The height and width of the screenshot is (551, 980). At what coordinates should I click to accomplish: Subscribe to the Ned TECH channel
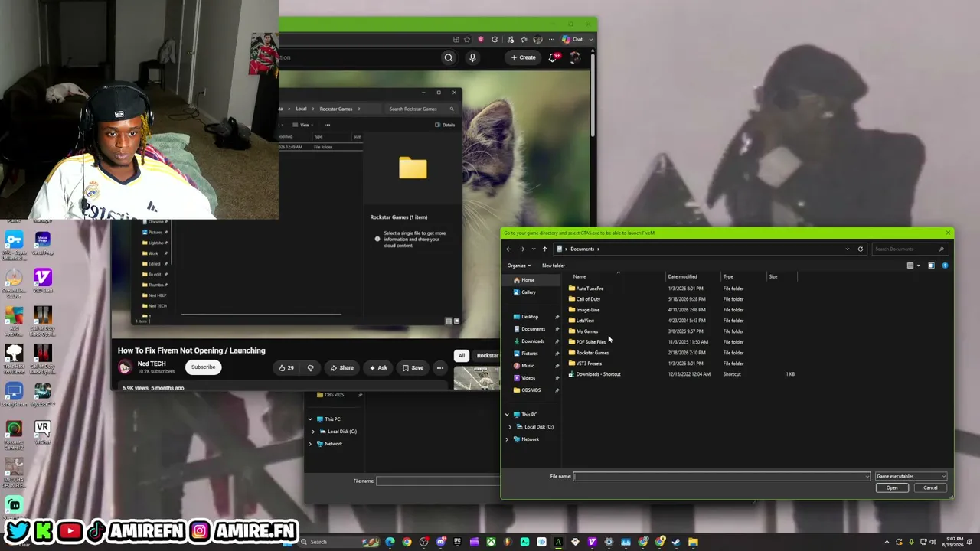click(204, 367)
